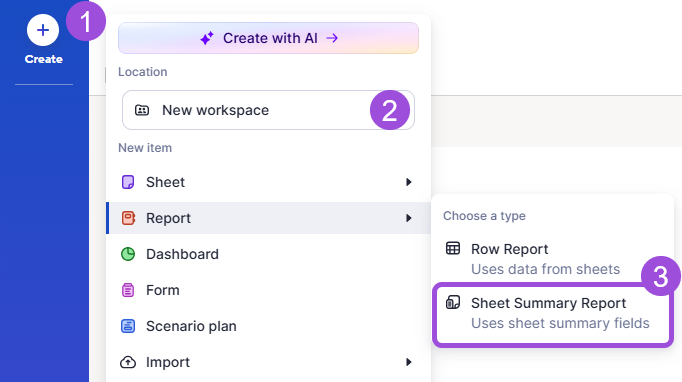Viewport: 682px width, 382px height.
Task: Click the Row Report table icon
Action: coord(453,248)
